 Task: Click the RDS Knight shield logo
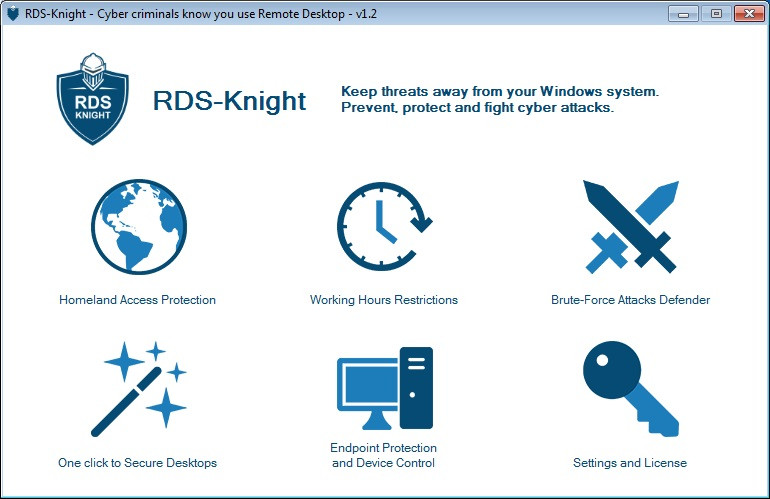93,99
